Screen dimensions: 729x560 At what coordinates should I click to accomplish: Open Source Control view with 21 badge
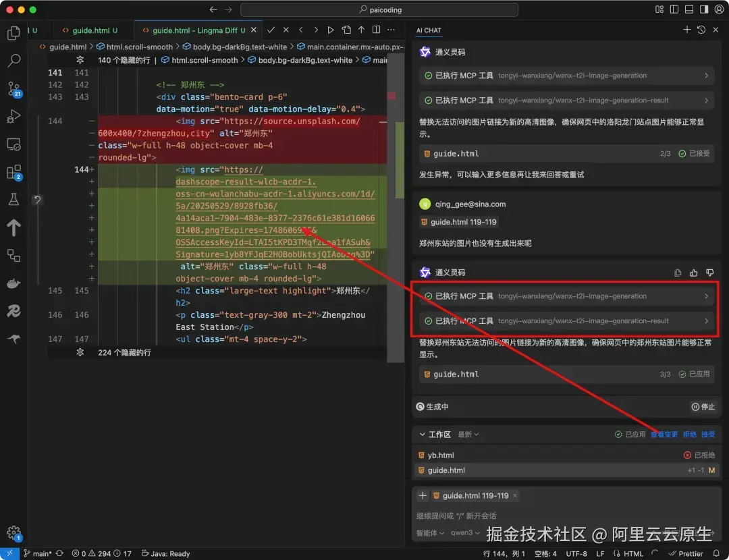pos(14,89)
